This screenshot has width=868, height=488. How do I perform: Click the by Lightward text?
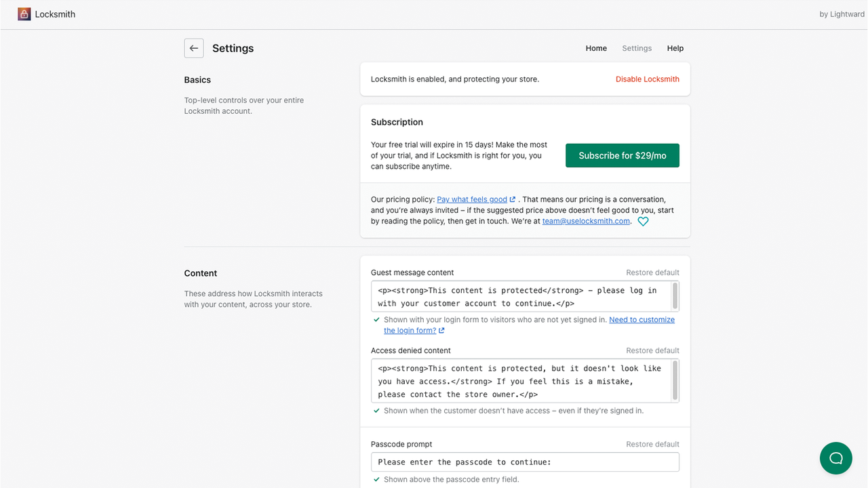click(x=842, y=14)
